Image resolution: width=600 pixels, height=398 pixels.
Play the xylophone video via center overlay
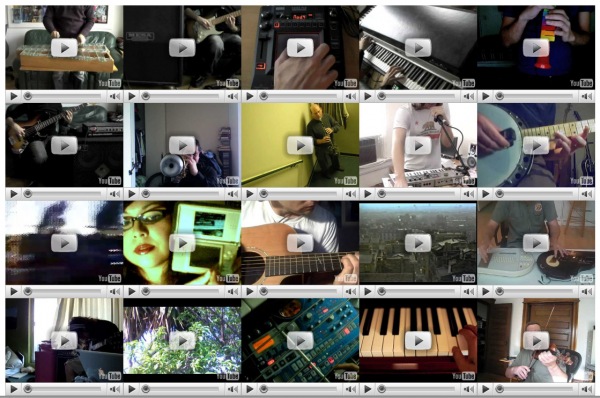(x=64, y=48)
